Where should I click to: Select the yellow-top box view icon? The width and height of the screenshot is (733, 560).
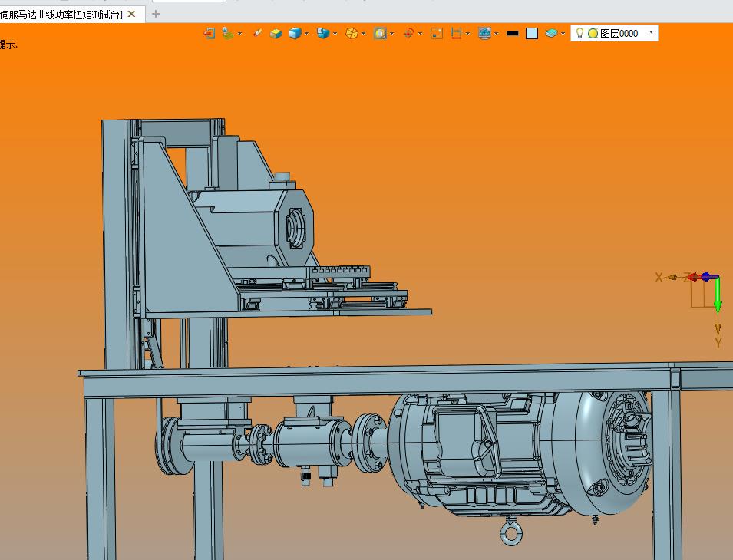(x=276, y=33)
